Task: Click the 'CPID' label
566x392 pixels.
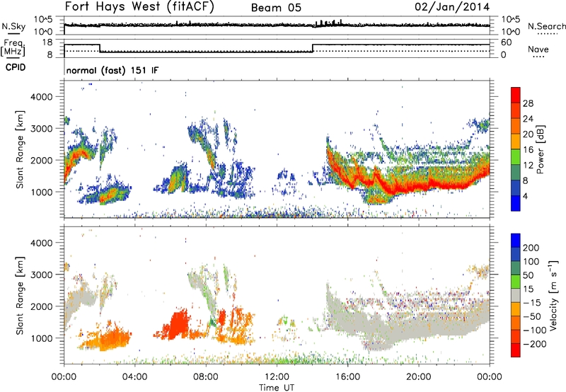Action: (16, 67)
